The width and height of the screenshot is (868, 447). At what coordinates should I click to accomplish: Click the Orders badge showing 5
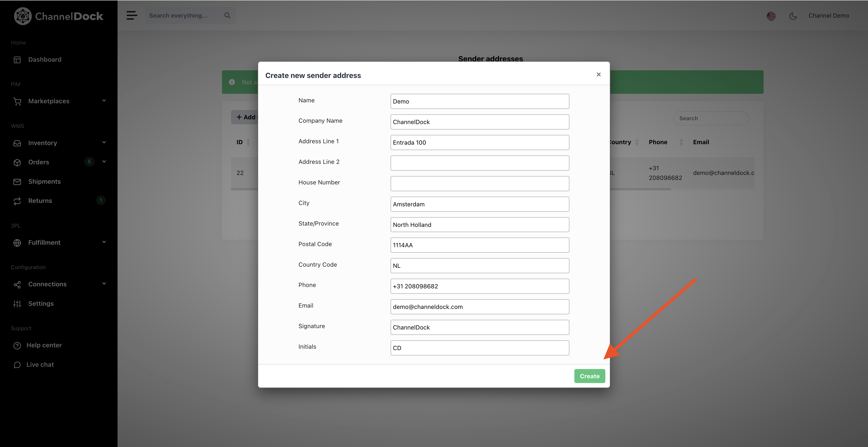(x=89, y=162)
